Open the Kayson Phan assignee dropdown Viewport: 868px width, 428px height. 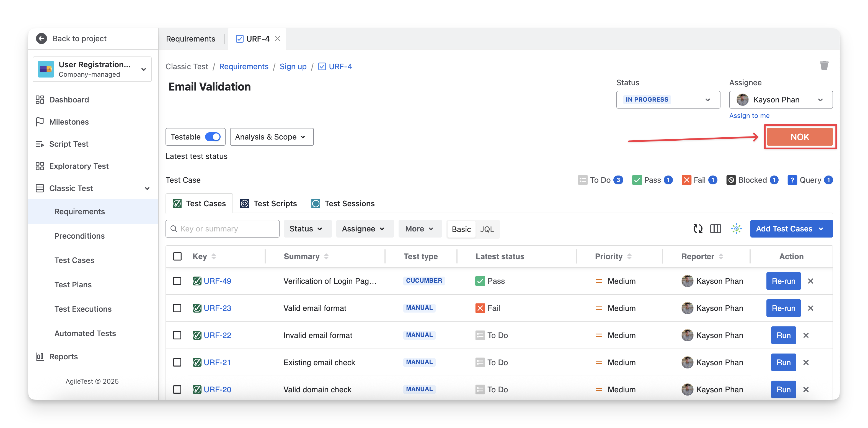tap(781, 100)
